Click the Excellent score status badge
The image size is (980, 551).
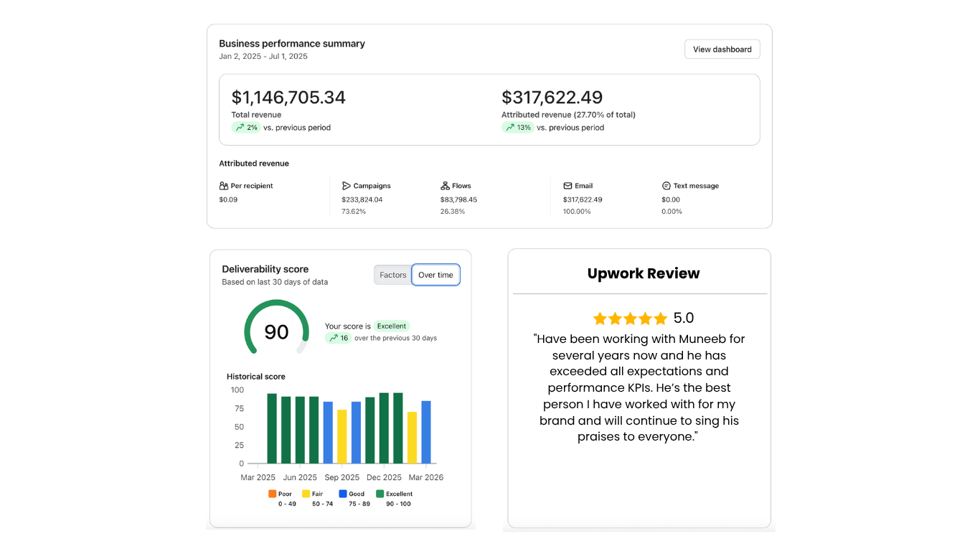(x=392, y=326)
